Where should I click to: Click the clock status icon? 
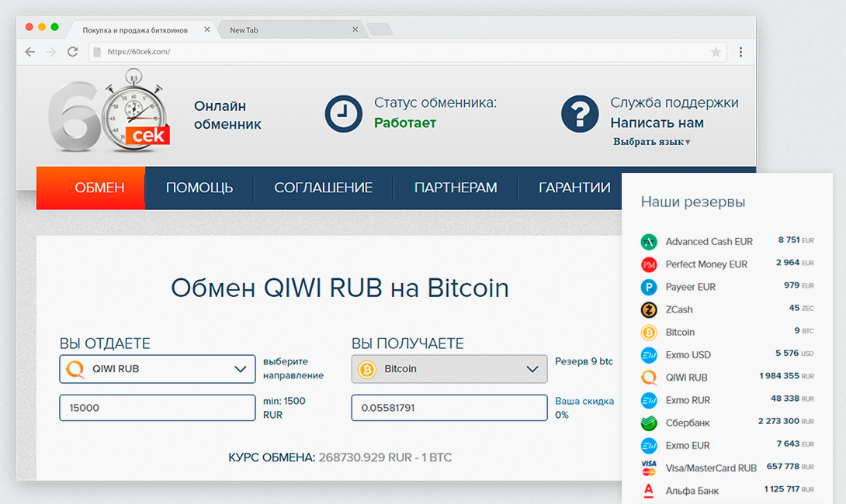click(343, 114)
